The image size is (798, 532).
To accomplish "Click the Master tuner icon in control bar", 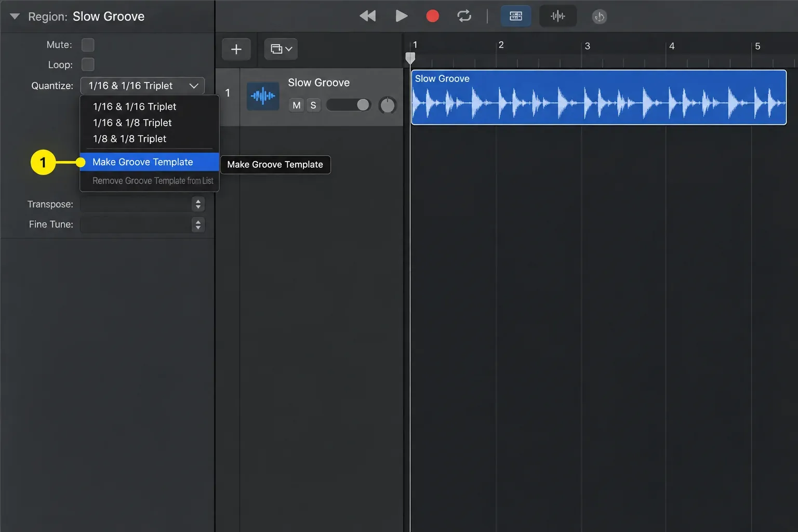I will [x=599, y=17].
